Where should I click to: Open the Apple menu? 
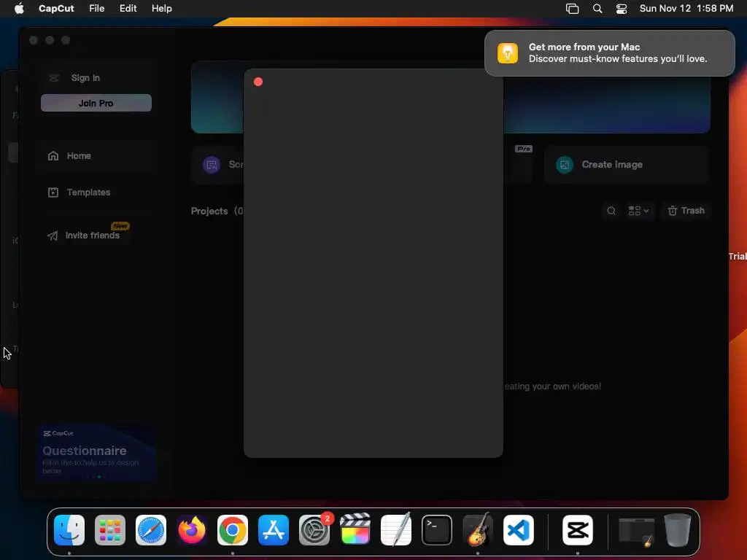pyautogui.click(x=19, y=8)
